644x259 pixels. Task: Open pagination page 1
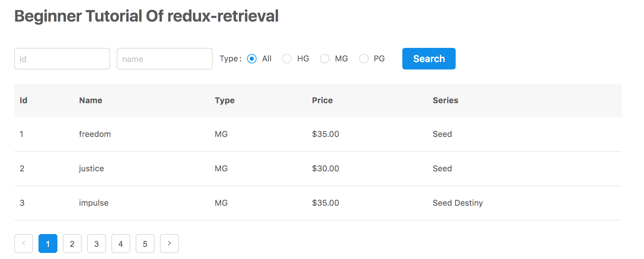(48, 243)
